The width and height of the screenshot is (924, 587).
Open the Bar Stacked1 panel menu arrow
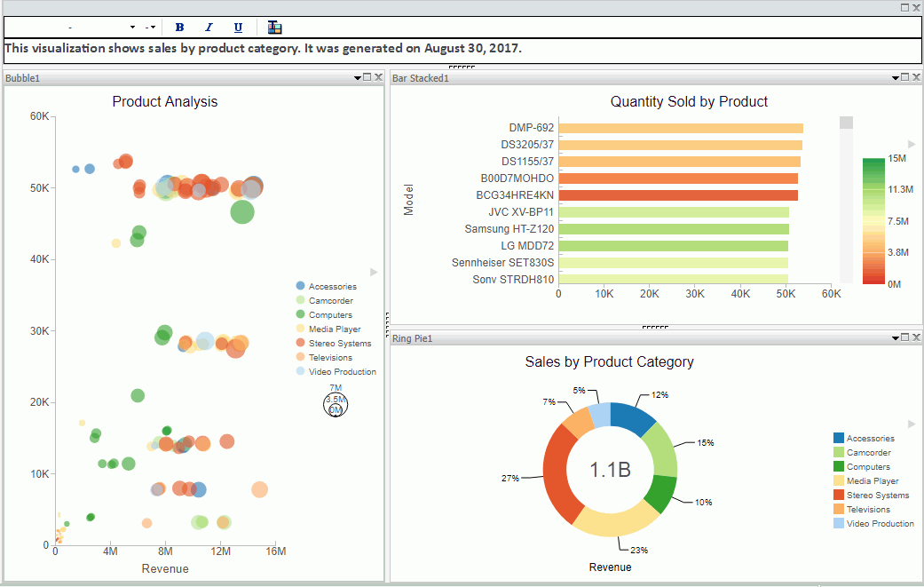[895, 78]
